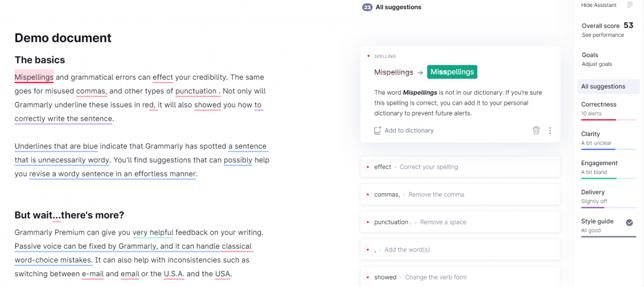Click the Engagement green progress bar
The height and width of the screenshot is (287, 644).
609,178
